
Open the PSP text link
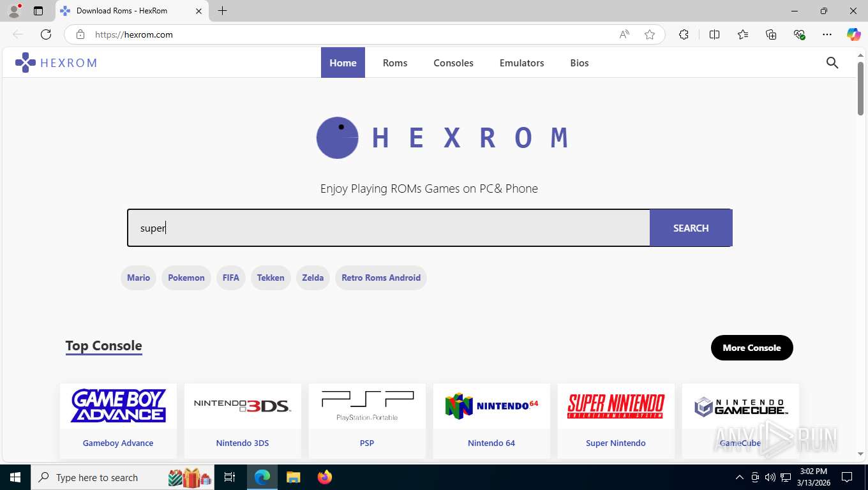(367, 443)
